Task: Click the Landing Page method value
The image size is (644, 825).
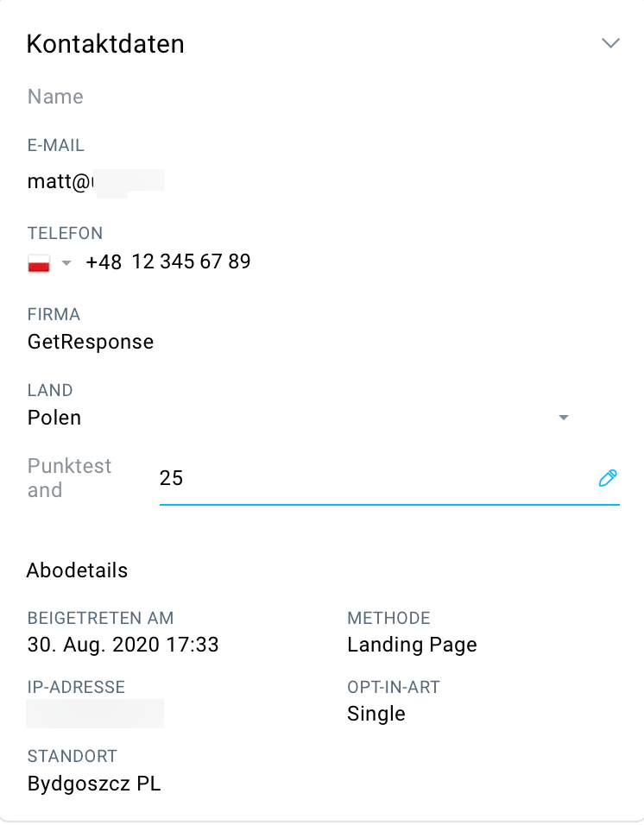Action: 412,645
